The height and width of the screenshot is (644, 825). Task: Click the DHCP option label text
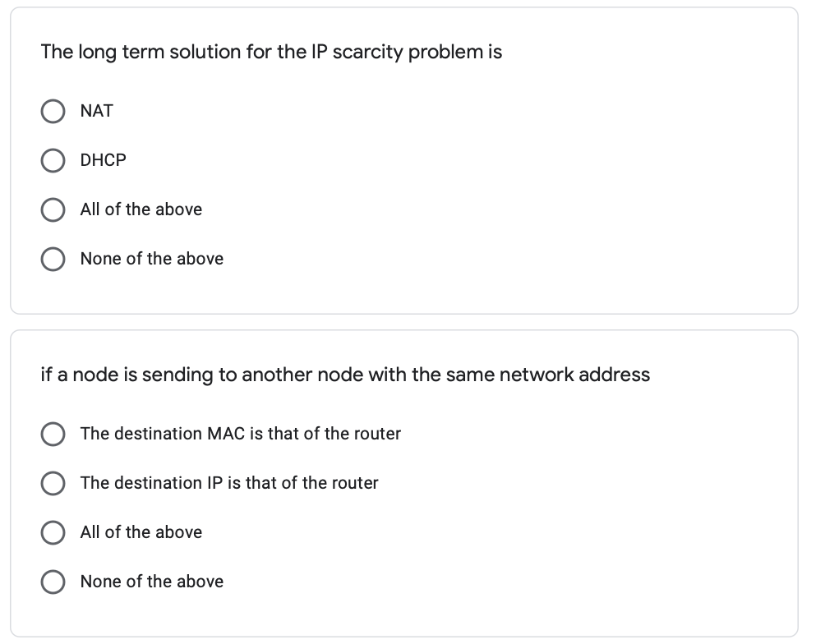[x=102, y=160]
